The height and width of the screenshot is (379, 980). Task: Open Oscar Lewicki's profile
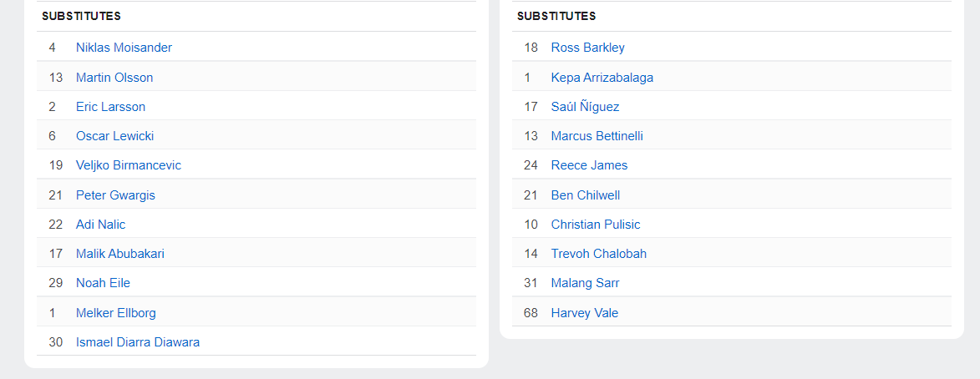(x=114, y=136)
